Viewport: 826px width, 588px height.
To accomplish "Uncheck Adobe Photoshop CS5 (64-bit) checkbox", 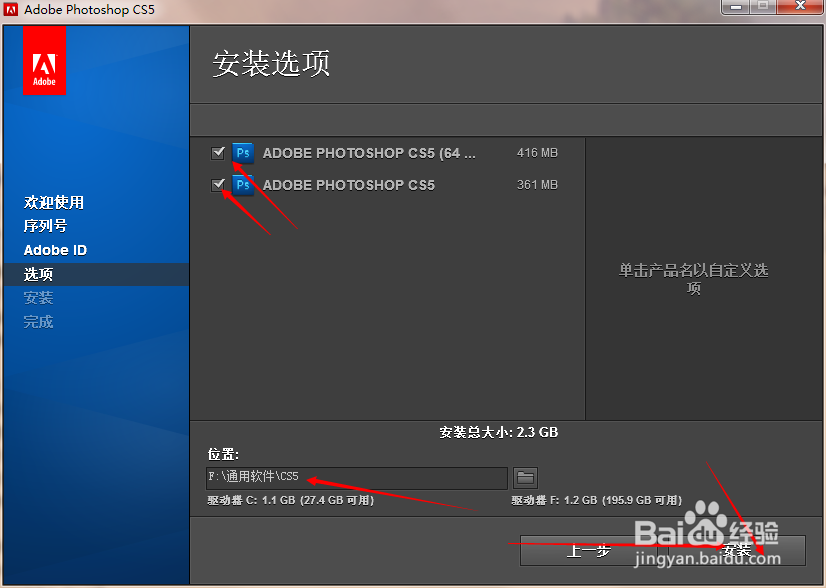I will click(x=218, y=153).
